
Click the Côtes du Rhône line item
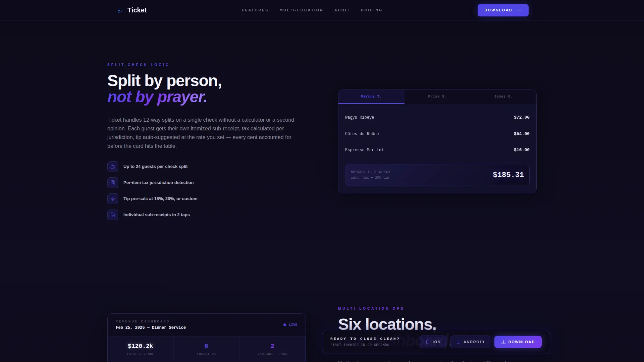pyautogui.click(x=437, y=134)
